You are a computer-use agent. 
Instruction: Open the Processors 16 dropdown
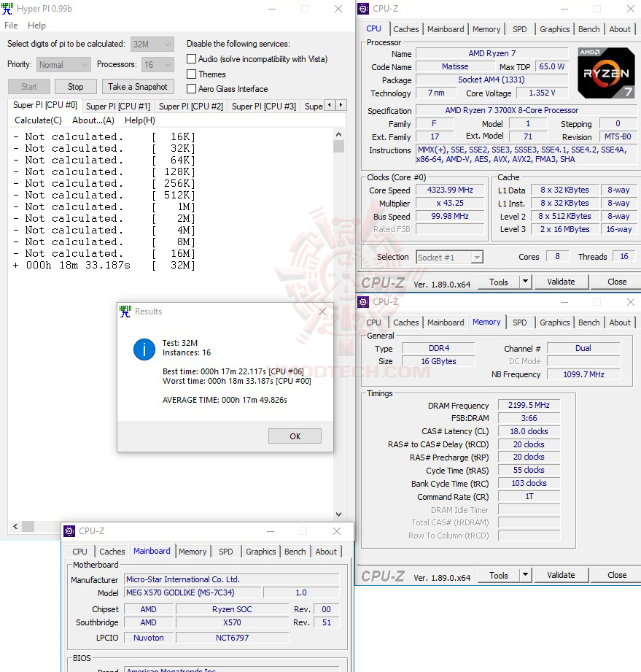click(x=158, y=65)
